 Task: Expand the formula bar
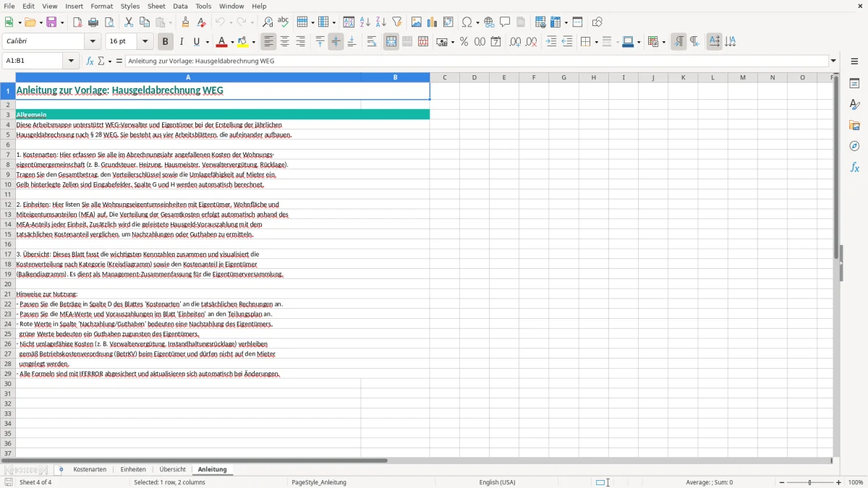(x=833, y=61)
